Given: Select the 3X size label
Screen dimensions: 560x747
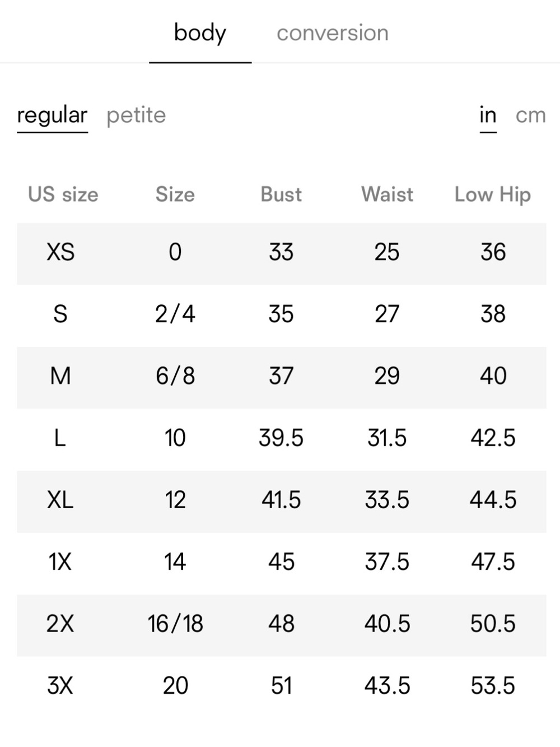Looking at the screenshot, I should [60, 685].
